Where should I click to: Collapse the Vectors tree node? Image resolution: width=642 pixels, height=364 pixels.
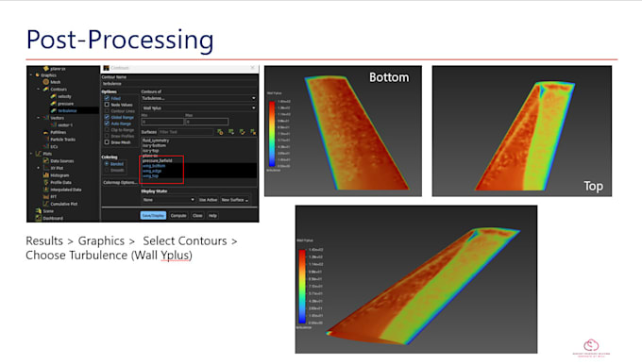pos(39,118)
